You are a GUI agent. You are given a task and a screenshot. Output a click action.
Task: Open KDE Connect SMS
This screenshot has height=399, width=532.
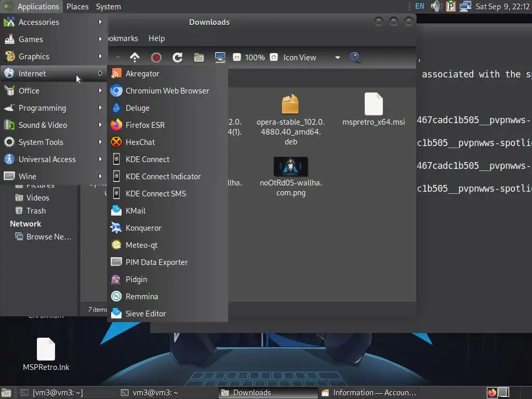point(167,193)
